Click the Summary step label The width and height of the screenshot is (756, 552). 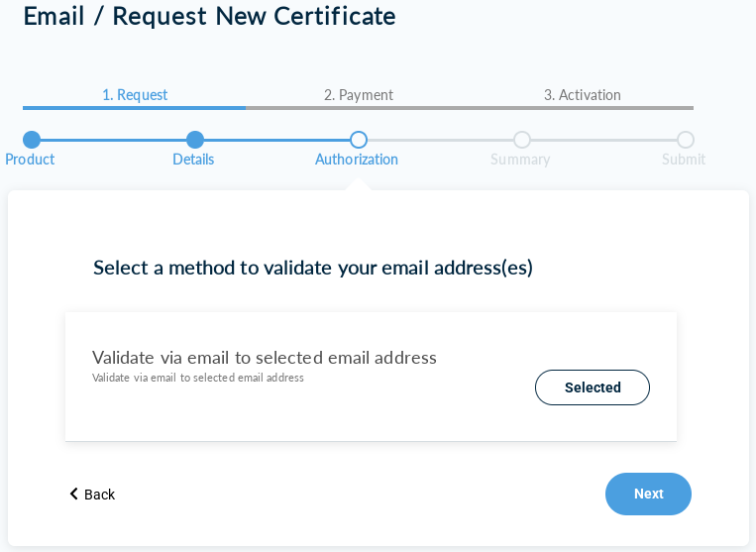(520, 160)
